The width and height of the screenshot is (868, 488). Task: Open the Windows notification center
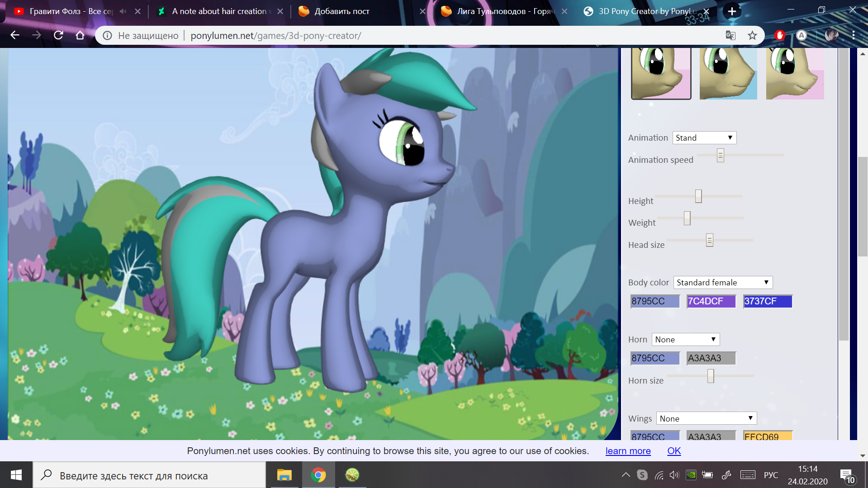[848, 476]
